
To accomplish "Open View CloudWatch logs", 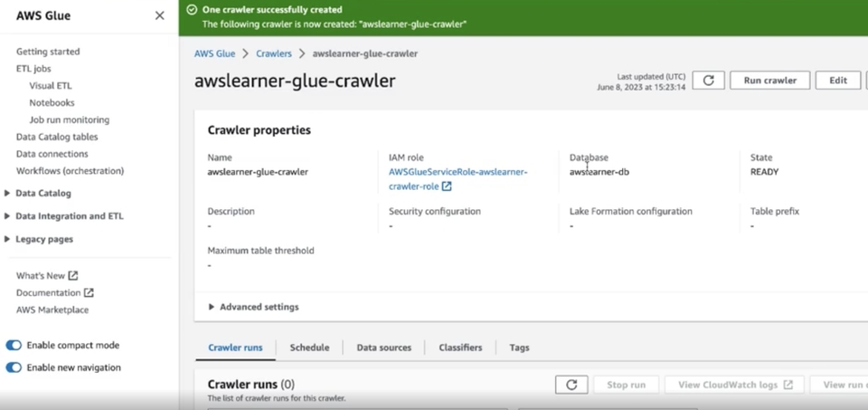I will tap(735, 385).
